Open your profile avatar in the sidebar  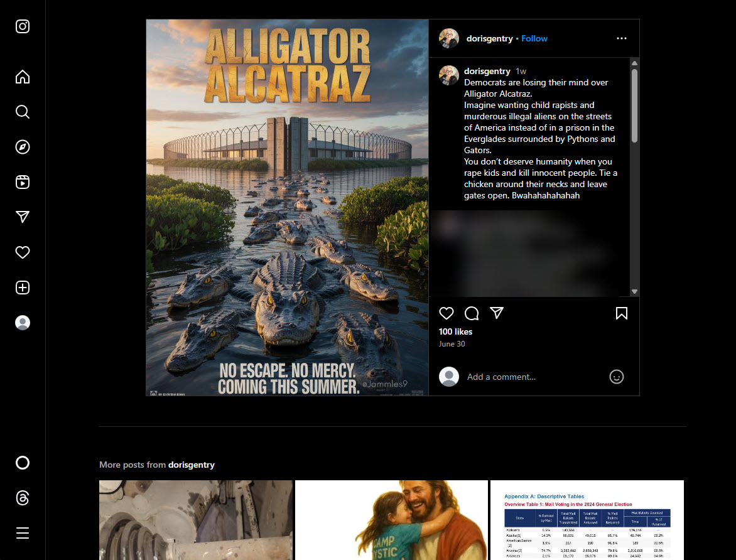click(x=22, y=322)
